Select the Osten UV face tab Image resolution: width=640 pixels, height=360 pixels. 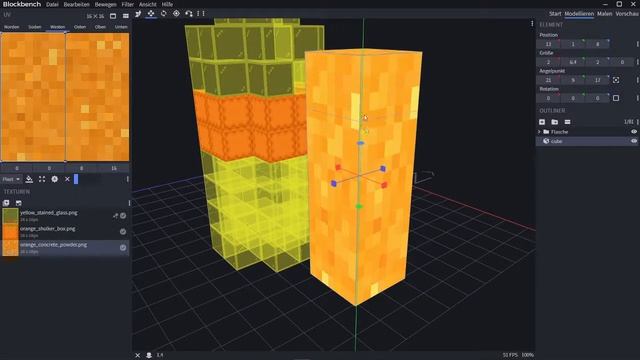point(80,27)
